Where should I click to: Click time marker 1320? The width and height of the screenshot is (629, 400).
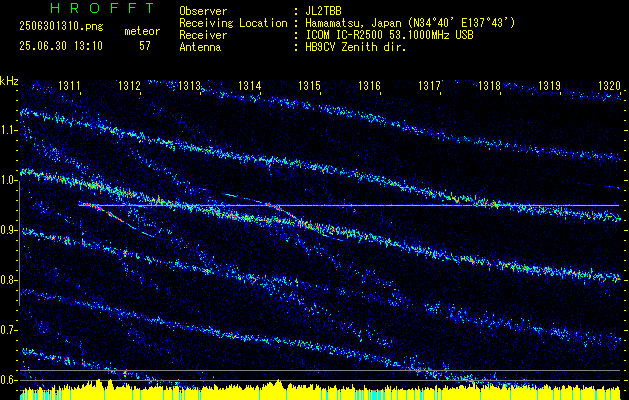pos(609,85)
